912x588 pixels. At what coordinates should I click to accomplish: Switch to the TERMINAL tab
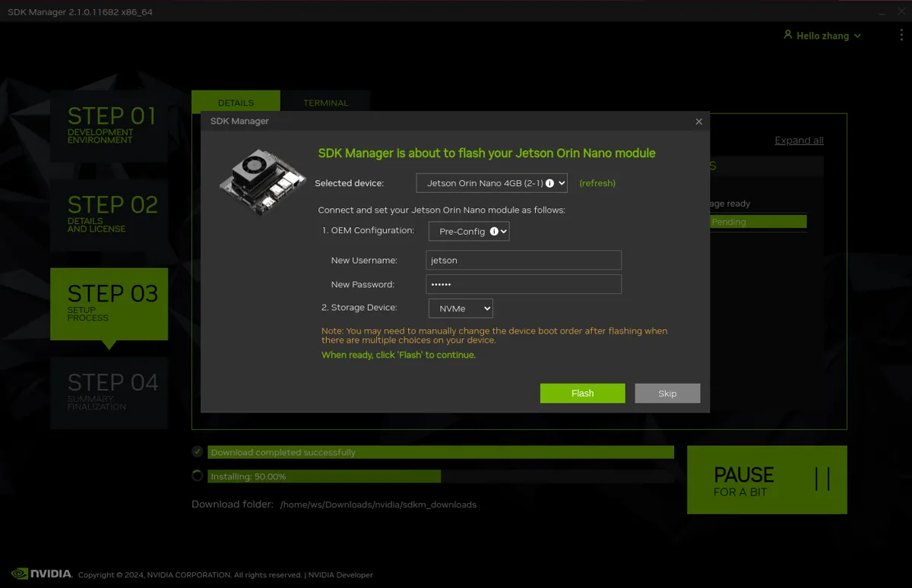(325, 103)
